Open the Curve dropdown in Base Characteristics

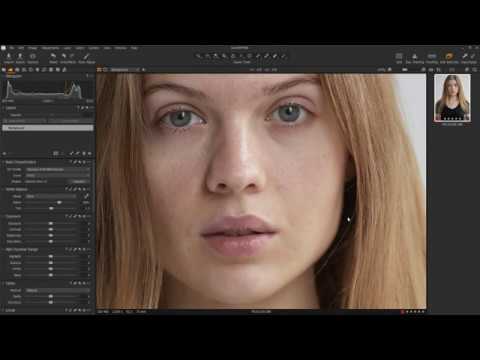pos(58,175)
